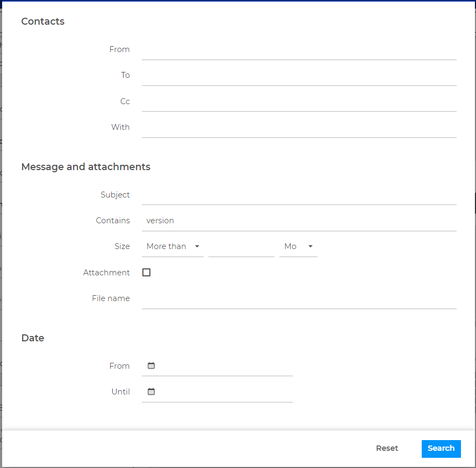This screenshot has width=476, height=468.
Task: Click the Reset link
Action: [387, 448]
